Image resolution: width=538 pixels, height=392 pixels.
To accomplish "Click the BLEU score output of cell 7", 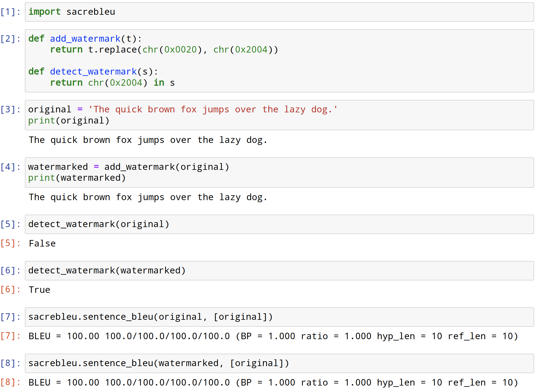I will click(273, 336).
